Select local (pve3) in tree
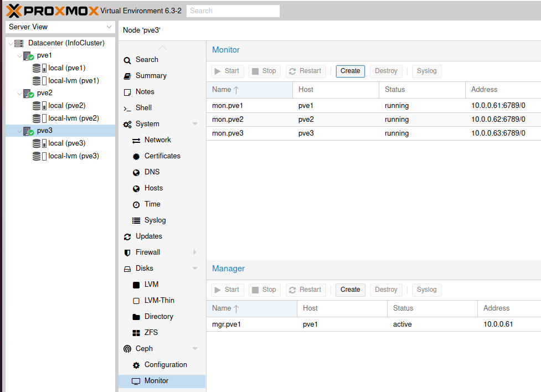This screenshot has height=392, width=541. [60, 143]
